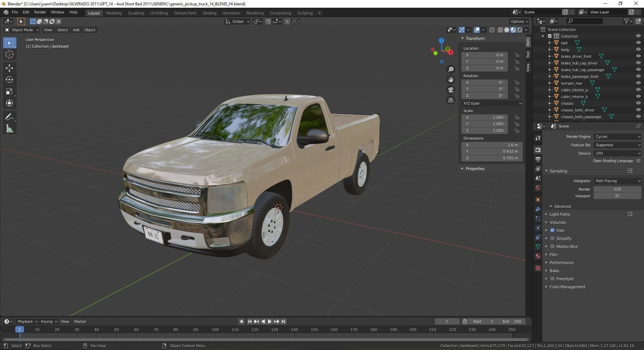Expand the Color Management panel

tap(567, 287)
